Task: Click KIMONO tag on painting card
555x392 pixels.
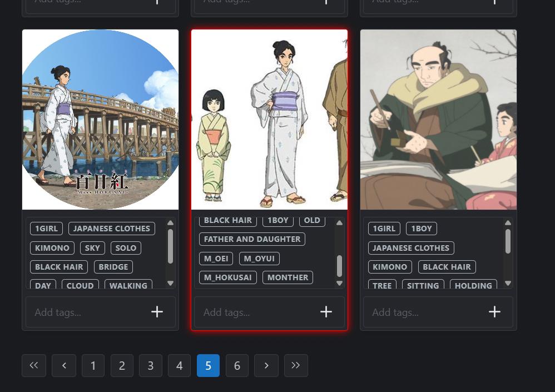Action: coord(390,267)
